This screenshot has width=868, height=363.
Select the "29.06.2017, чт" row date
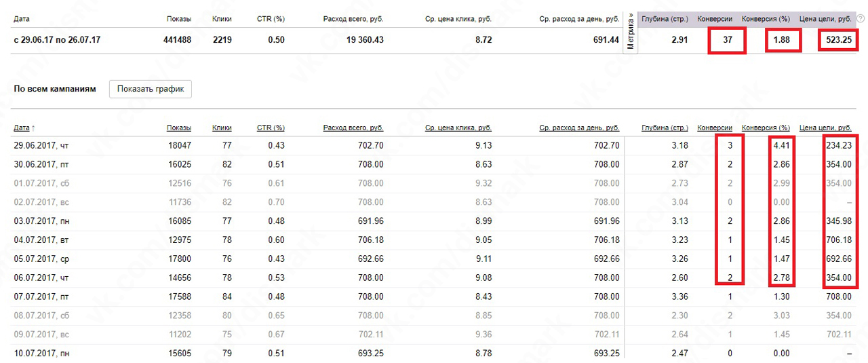coord(41,145)
